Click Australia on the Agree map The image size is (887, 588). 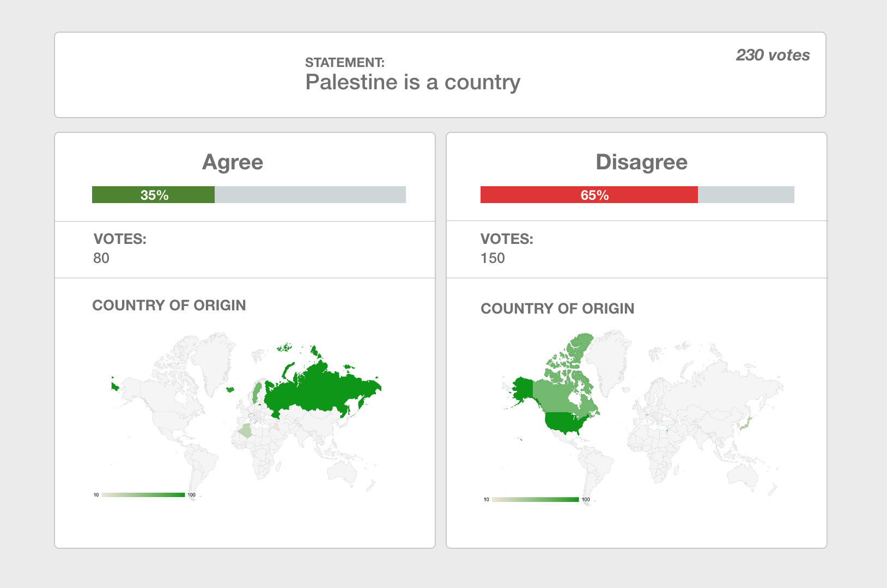(x=343, y=470)
